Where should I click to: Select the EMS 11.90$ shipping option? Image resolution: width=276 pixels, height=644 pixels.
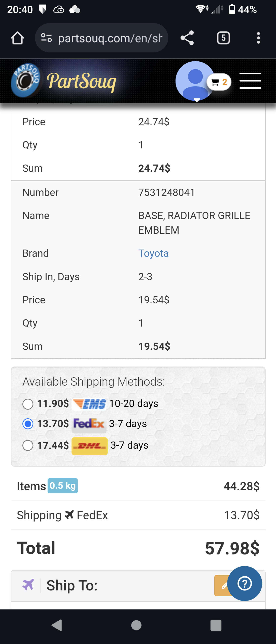[x=28, y=404]
